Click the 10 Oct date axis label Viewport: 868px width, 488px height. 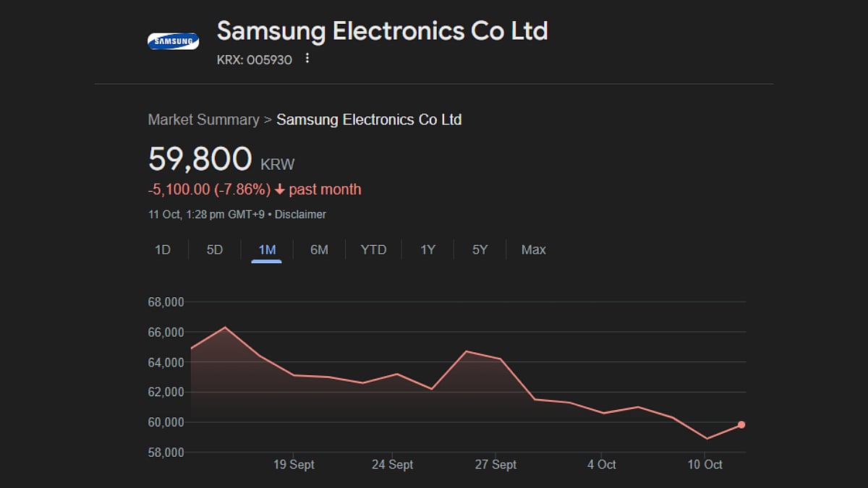tap(705, 465)
